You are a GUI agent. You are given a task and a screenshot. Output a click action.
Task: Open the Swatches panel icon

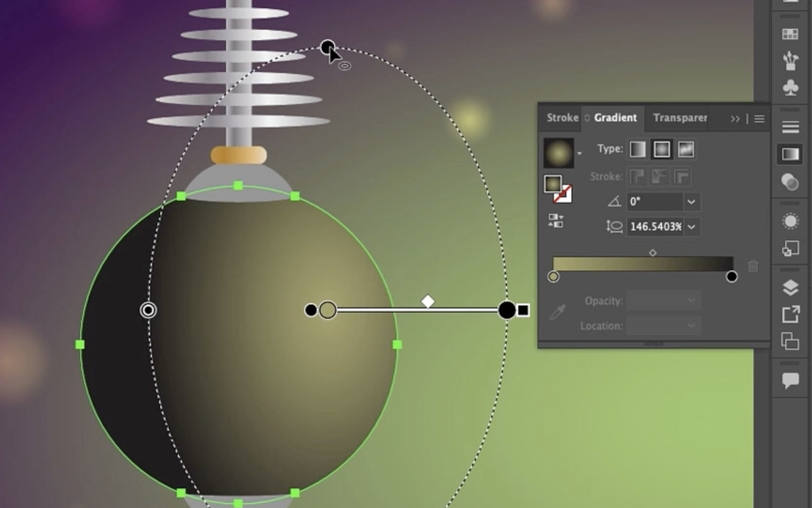790,34
